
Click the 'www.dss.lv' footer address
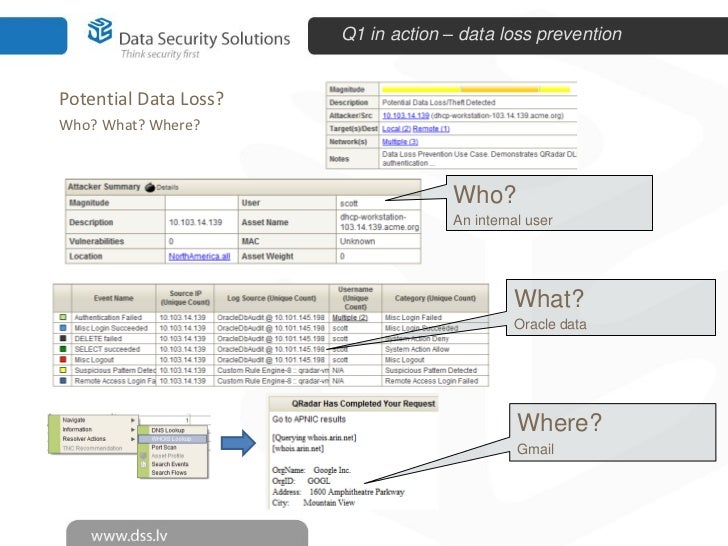[129, 536]
